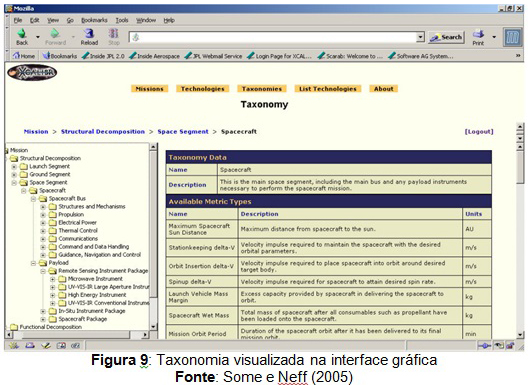528x385 pixels.
Task: Expand the In-Situ Instrument Package node
Action: point(43,311)
